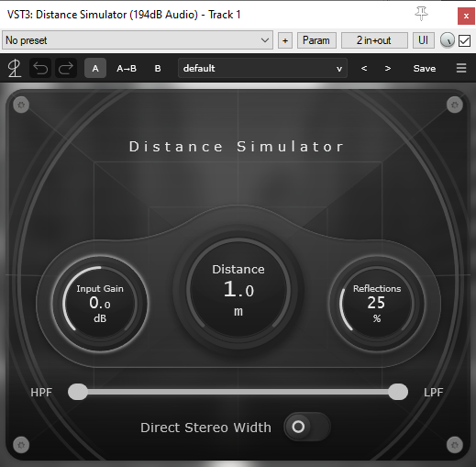Redo the last undone change

[x=66, y=68]
